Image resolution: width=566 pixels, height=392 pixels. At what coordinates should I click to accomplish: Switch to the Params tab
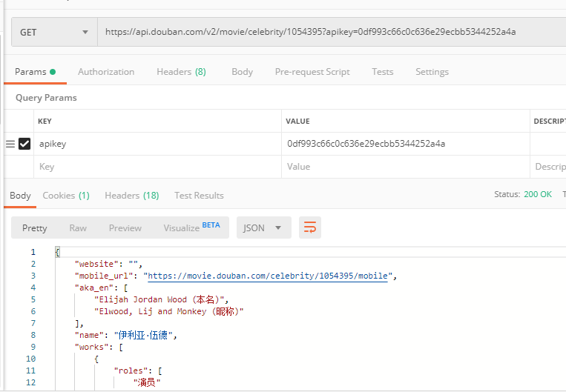pos(35,72)
